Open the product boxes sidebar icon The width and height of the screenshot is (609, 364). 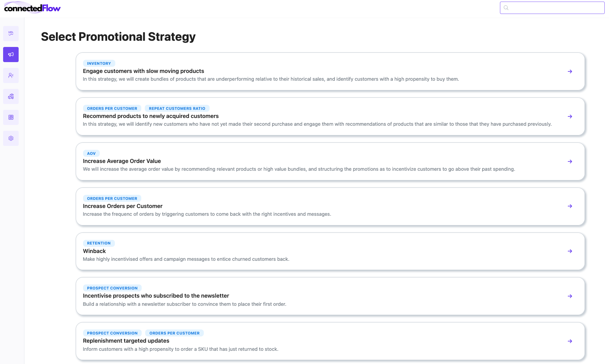pyautogui.click(x=11, y=96)
